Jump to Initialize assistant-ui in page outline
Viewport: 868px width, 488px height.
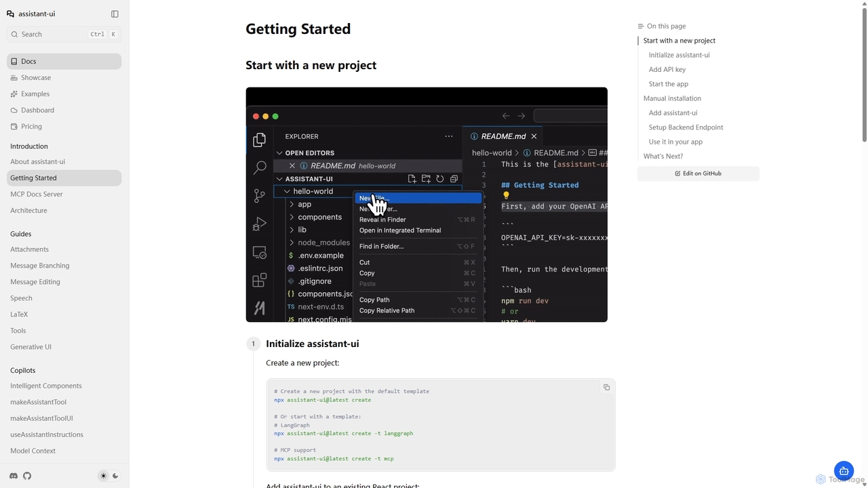pyautogui.click(x=679, y=55)
